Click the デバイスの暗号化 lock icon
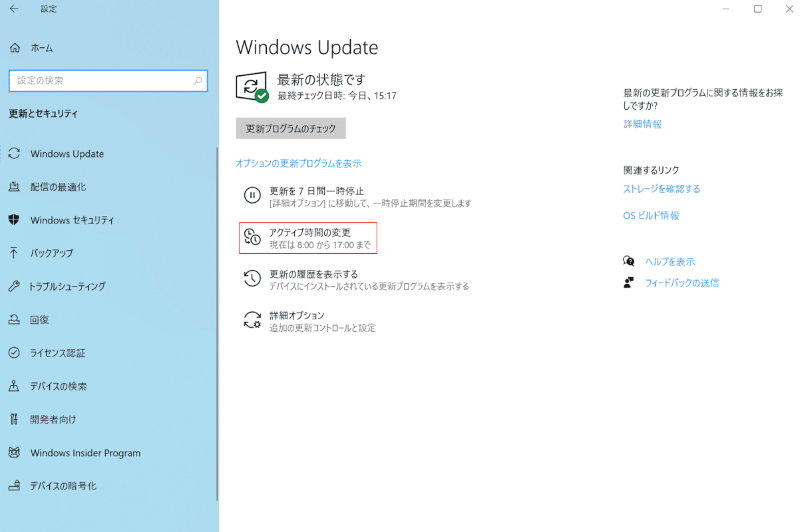 (x=14, y=486)
